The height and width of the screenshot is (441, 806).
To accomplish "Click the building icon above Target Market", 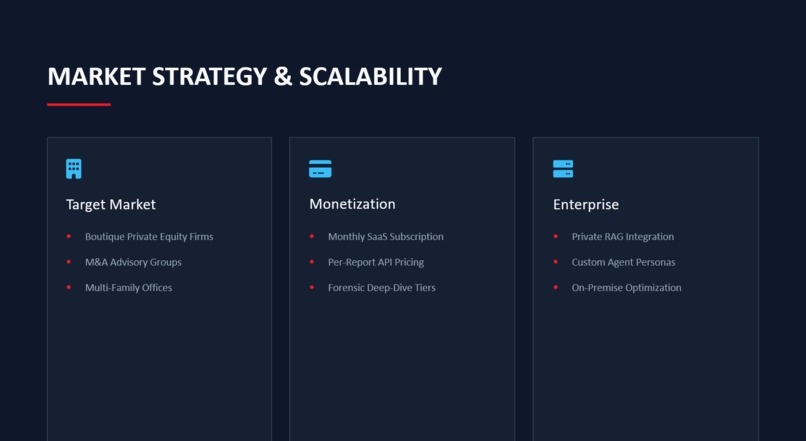I will point(74,169).
